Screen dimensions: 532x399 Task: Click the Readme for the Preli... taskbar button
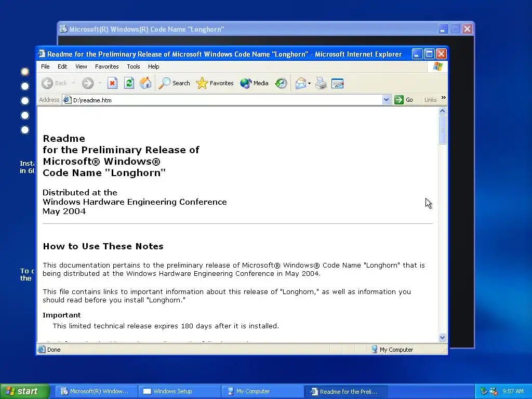click(x=345, y=392)
